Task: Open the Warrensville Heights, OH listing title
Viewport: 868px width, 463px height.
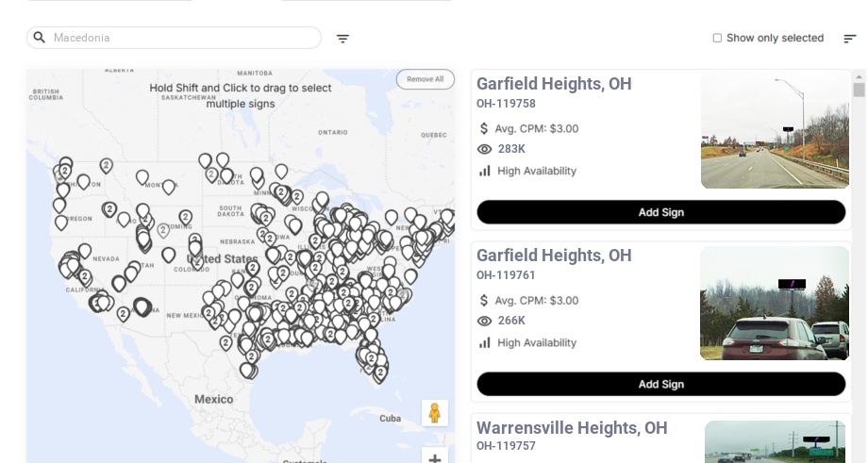Action: click(572, 428)
